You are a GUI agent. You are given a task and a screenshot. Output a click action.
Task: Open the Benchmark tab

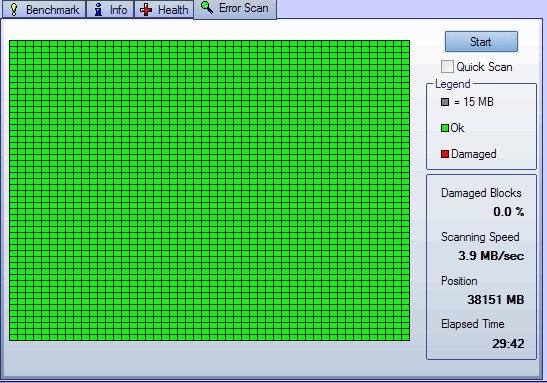(44, 9)
